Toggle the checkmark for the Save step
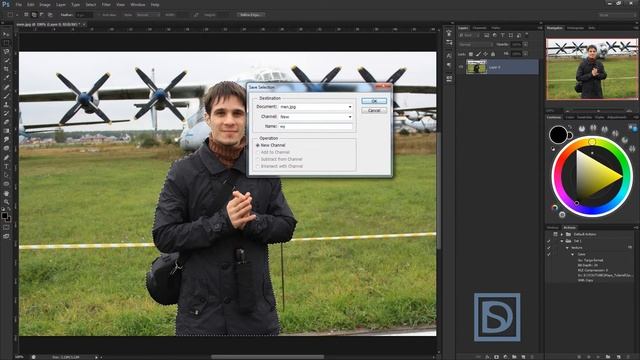The width and height of the screenshot is (640, 360). (x=549, y=254)
